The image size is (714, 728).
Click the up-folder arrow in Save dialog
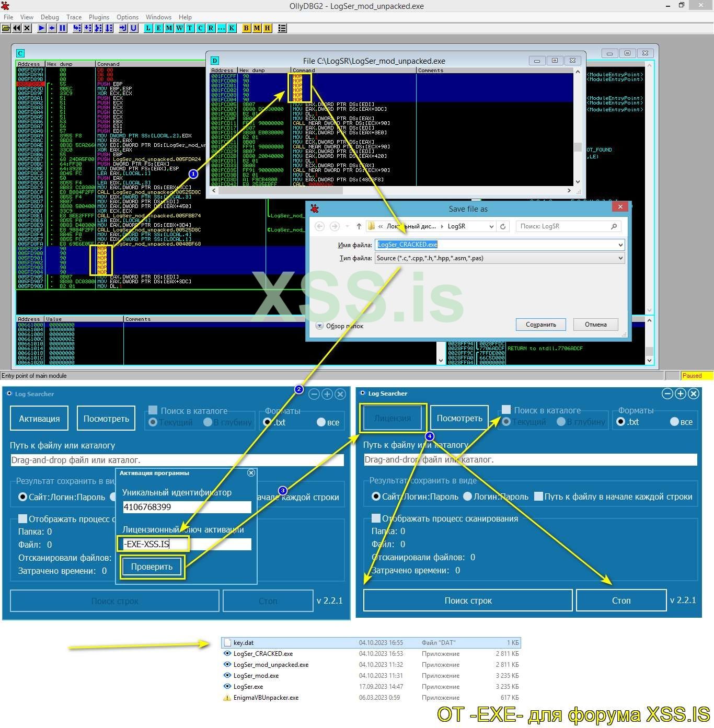click(359, 226)
